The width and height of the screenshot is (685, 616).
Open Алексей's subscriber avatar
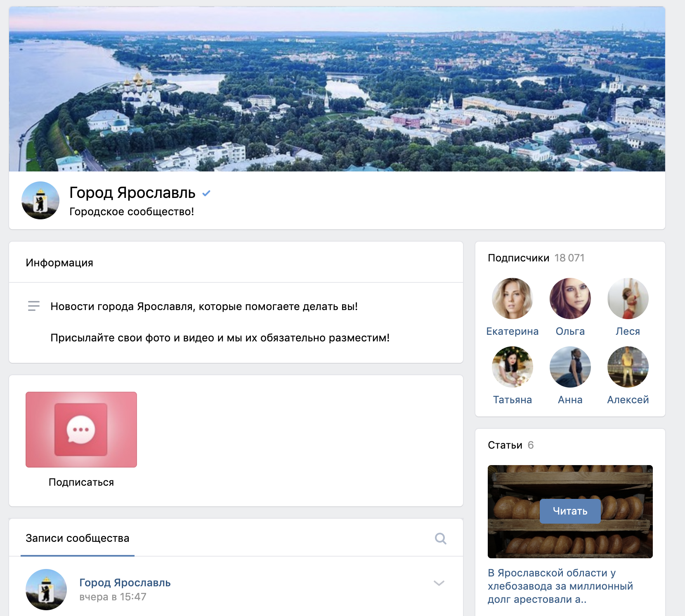[628, 367]
